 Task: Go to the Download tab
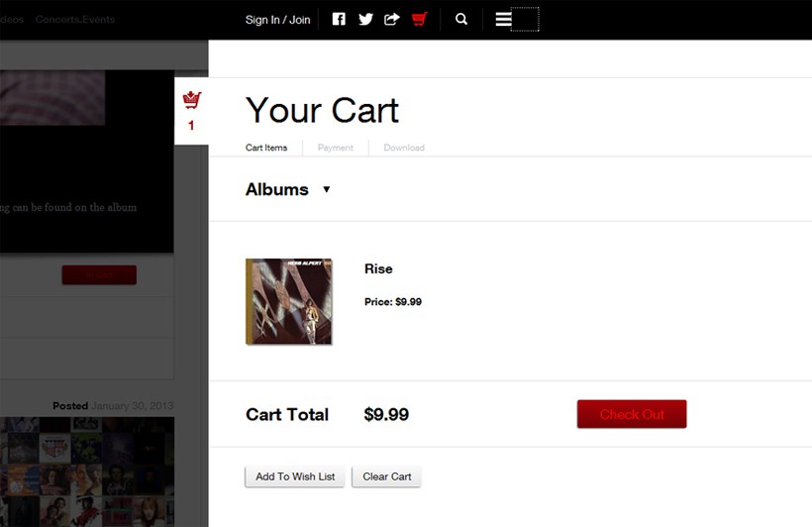click(x=404, y=148)
